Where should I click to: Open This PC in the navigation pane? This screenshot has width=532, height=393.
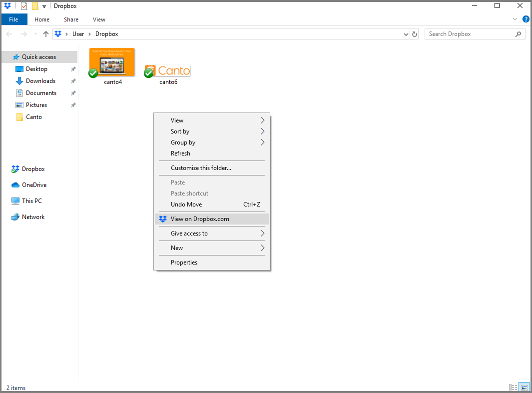coord(32,200)
